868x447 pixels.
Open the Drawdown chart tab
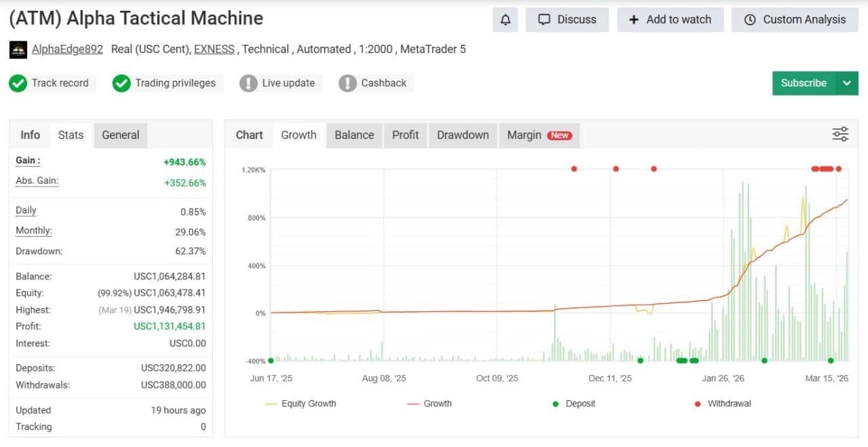462,135
